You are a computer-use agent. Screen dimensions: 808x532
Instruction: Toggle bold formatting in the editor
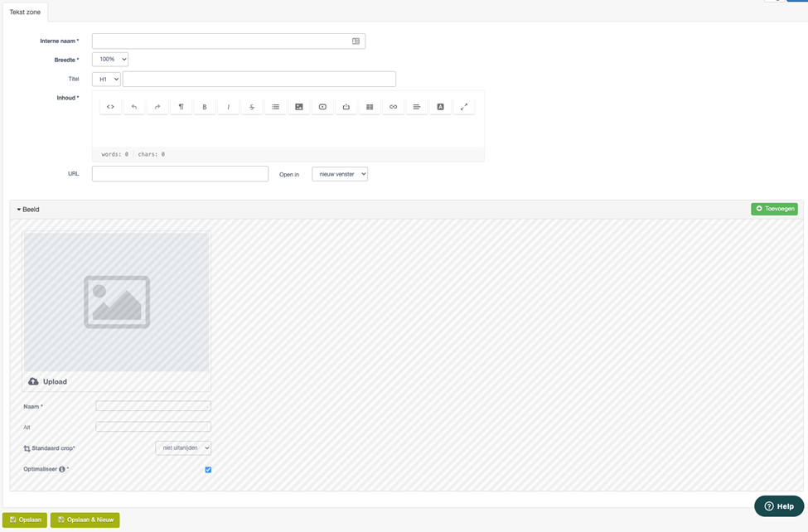click(205, 107)
